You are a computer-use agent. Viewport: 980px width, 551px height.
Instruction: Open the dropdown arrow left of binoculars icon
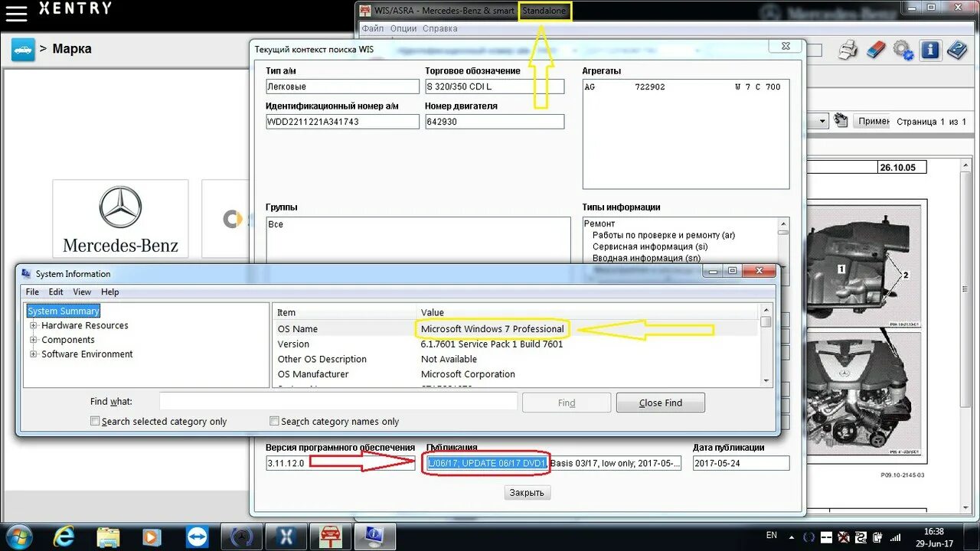(x=822, y=121)
